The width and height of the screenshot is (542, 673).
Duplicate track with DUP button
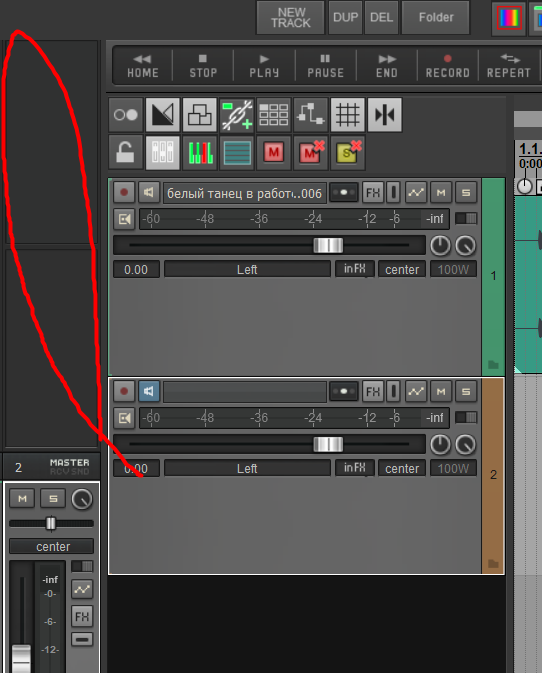click(345, 18)
